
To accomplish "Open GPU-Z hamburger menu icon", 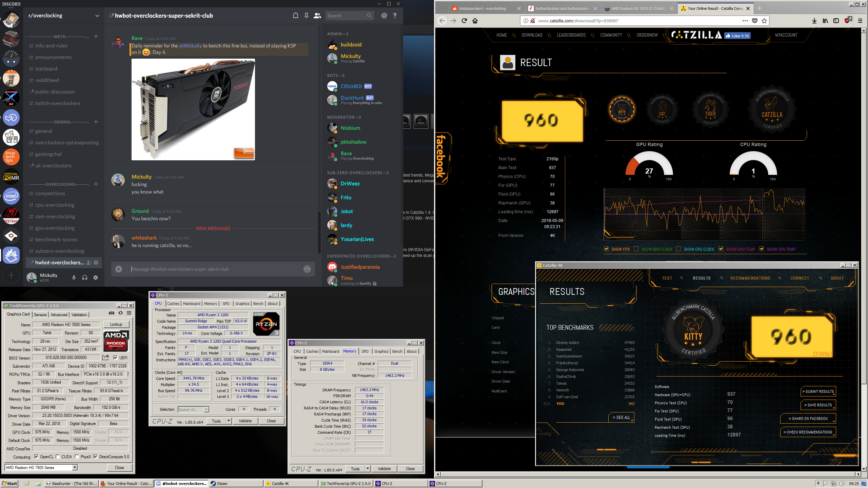I will point(129,313).
